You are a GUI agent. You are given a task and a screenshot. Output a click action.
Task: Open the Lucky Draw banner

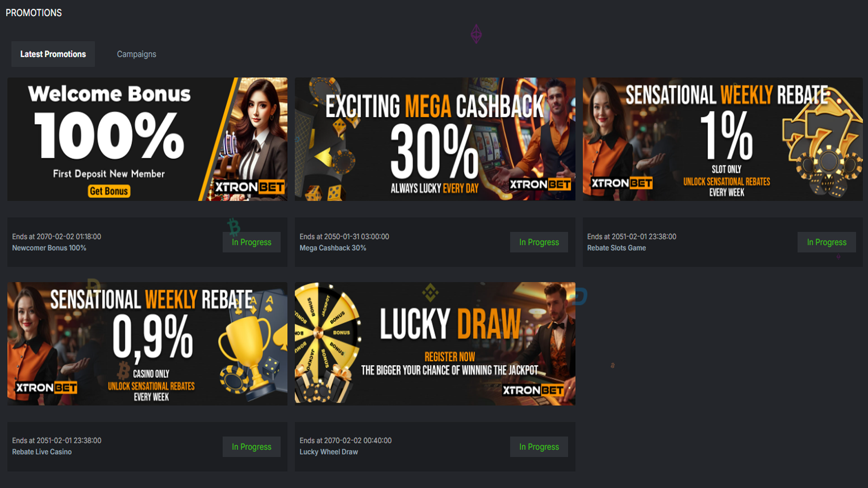click(435, 344)
